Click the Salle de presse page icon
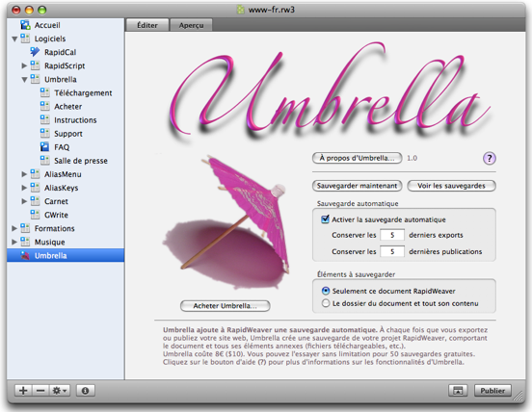The image size is (532, 412). tap(45, 160)
